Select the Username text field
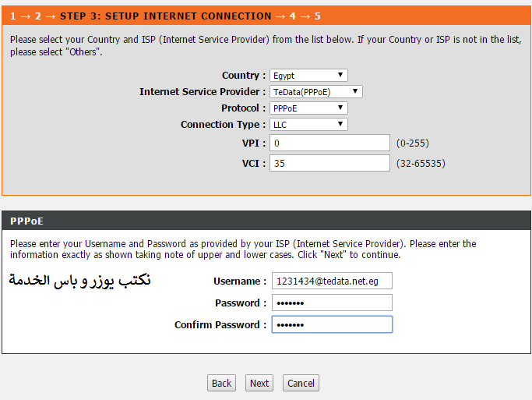 pos(332,281)
